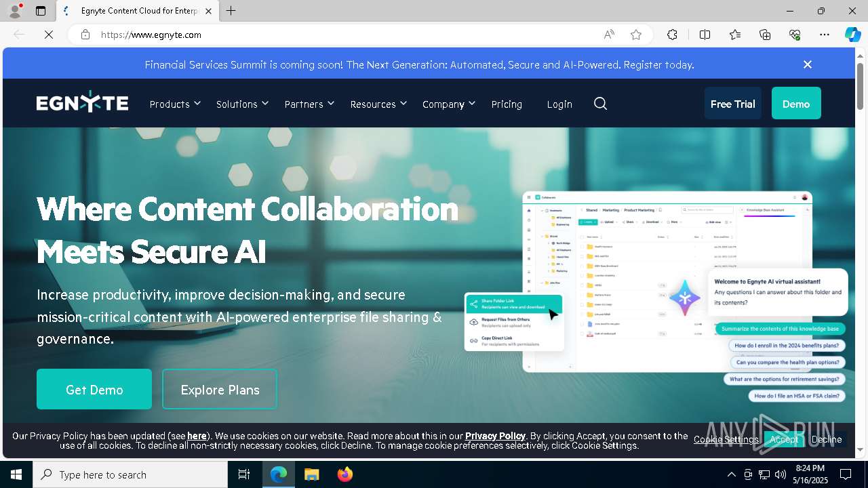The height and width of the screenshot is (488, 868).
Task: Click the product screenshot thumbnail
Action: (x=667, y=281)
